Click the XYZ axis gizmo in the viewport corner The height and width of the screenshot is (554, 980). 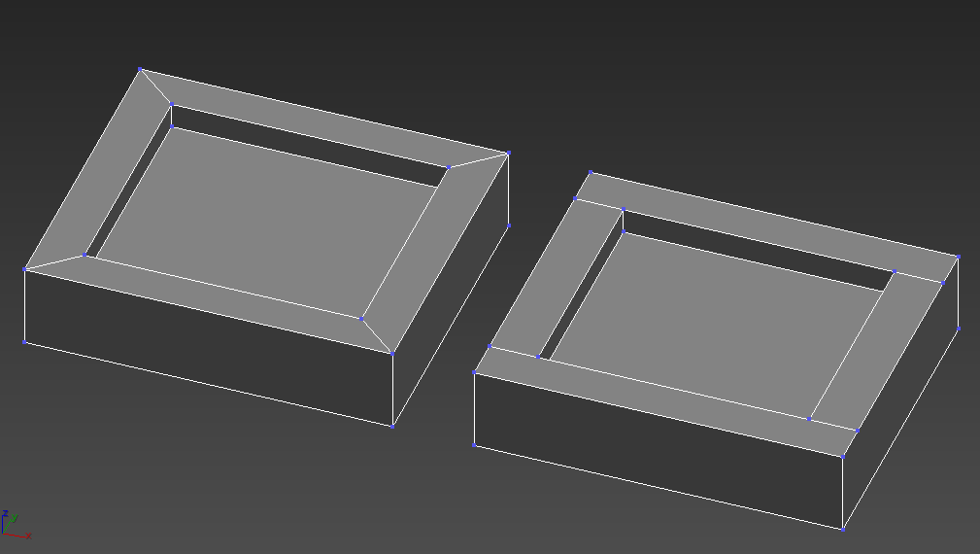point(14,525)
